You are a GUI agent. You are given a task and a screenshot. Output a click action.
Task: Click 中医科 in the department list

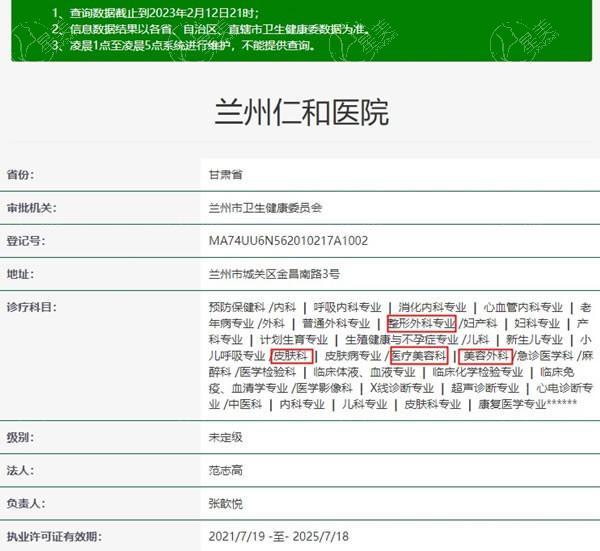[246, 404]
